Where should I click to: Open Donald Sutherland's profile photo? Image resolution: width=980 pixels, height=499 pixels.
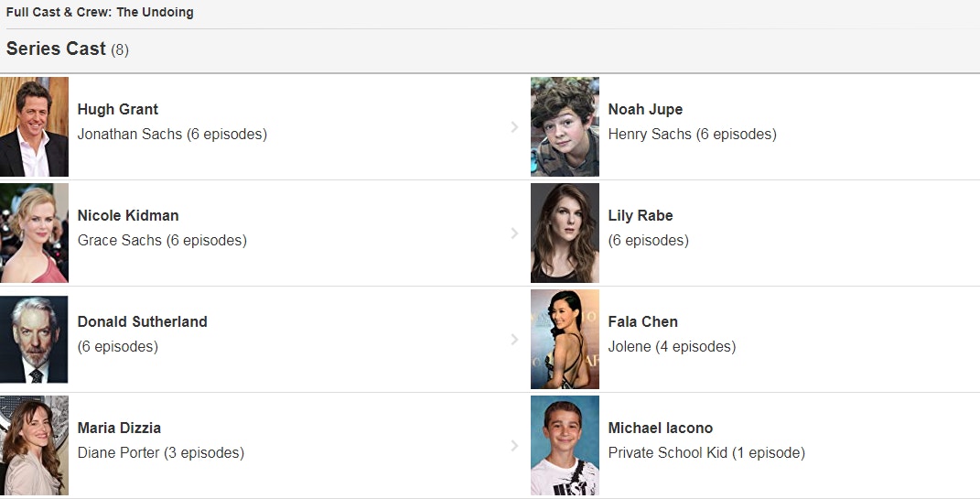(x=34, y=339)
